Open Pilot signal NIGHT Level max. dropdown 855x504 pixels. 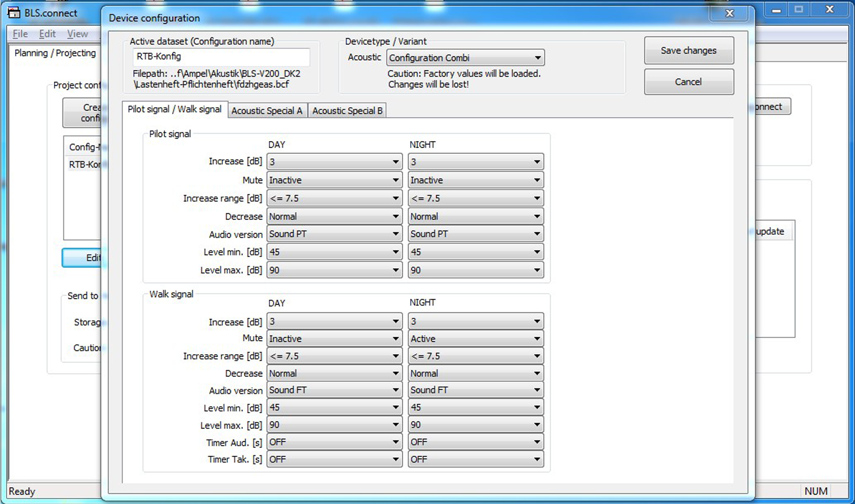click(x=476, y=270)
